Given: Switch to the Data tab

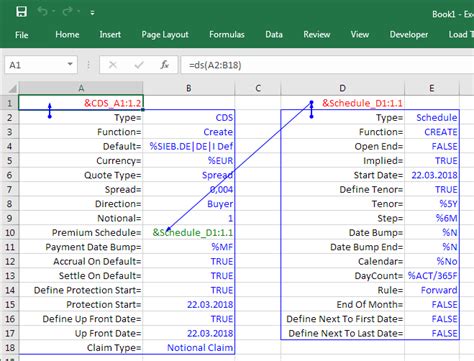Looking at the screenshot, I should tap(274, 35).
